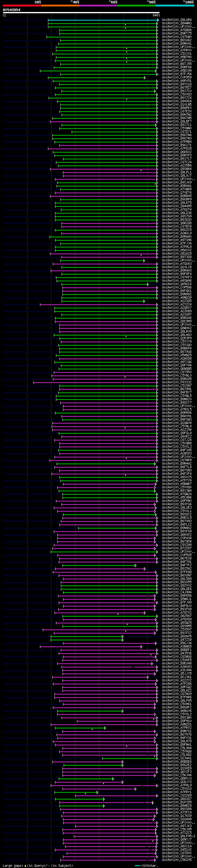
Task: Select the UniRef100_A7Q8D6 label
Action: click(176, 30)
